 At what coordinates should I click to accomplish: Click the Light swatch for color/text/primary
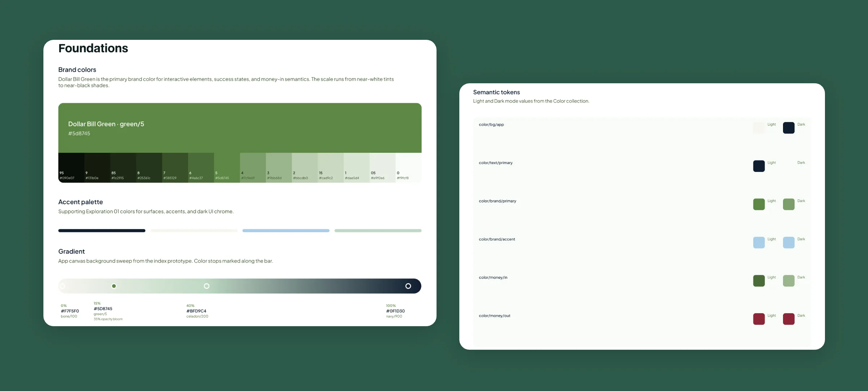759,166
